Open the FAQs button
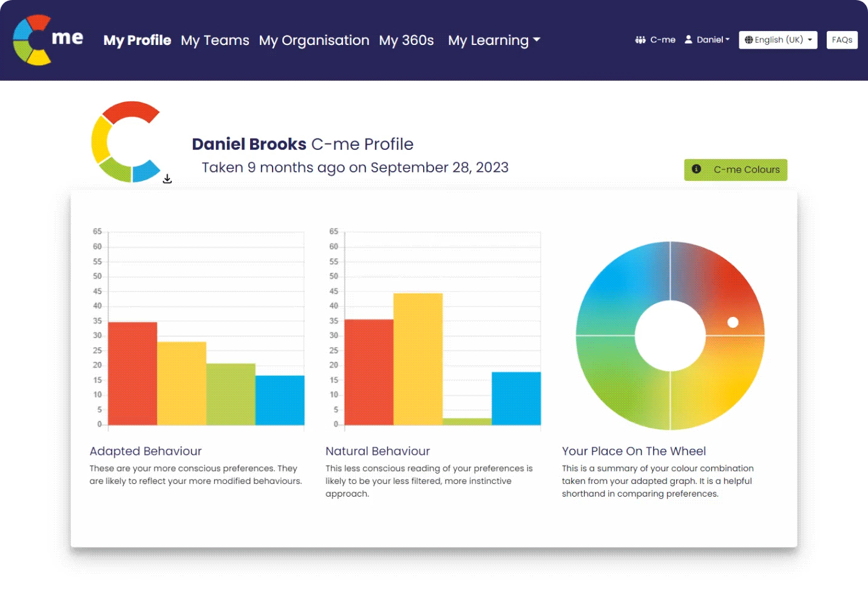868x598 pixels. point(842,40)
